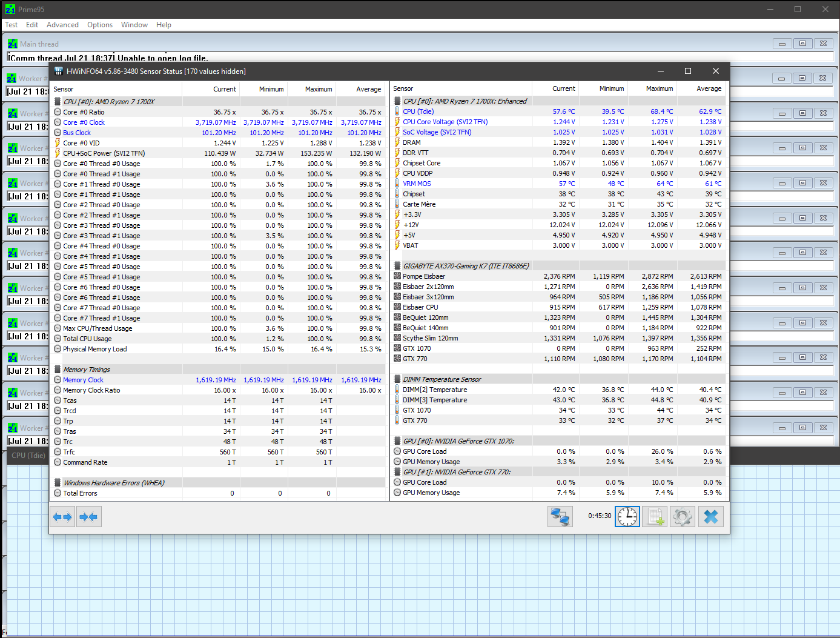Screen dimensions: 840x638
Task: Click the GPU [#0]: NVIDIA GeForce GTX 1070 header
Action: (558, 441)
